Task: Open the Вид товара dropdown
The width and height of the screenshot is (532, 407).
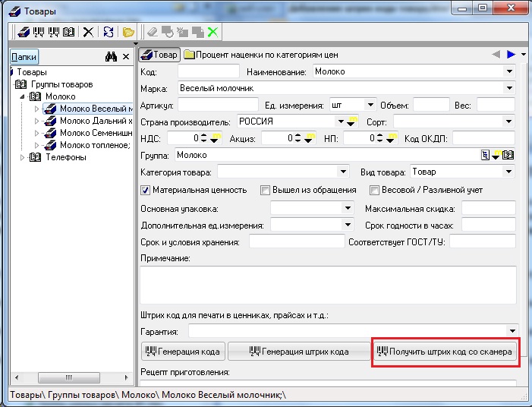Action: pos(508,172)
